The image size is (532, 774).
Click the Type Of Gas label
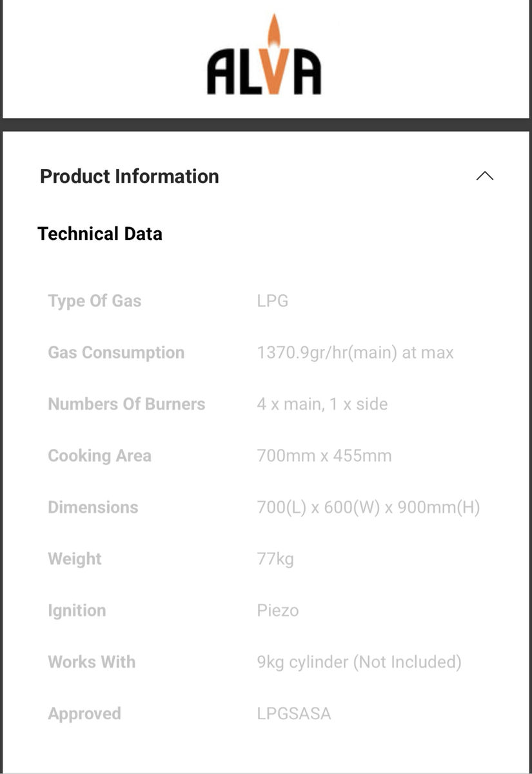pos(94,301)
